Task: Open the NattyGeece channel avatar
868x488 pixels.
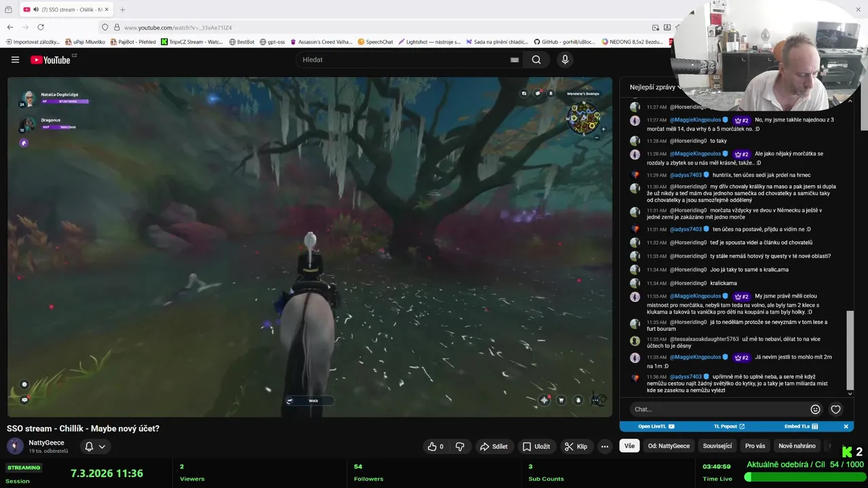Action: 15,446
